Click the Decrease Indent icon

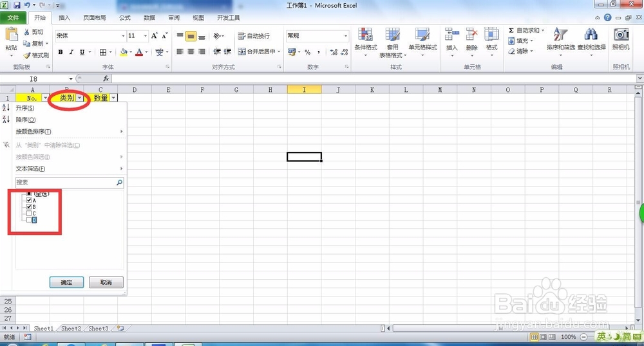click(x=217, y=51)
